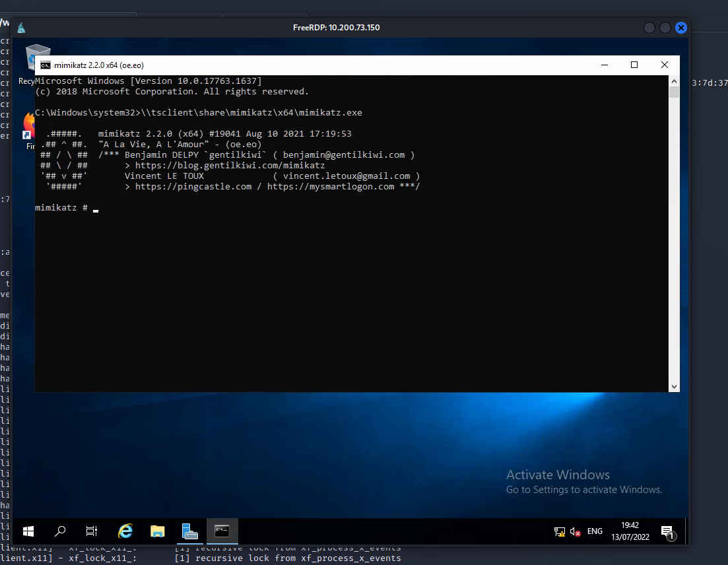Click the show desktop strip on the taskbar
The height and width of the screenshot is (565, 728).
(x=685, y=531)
